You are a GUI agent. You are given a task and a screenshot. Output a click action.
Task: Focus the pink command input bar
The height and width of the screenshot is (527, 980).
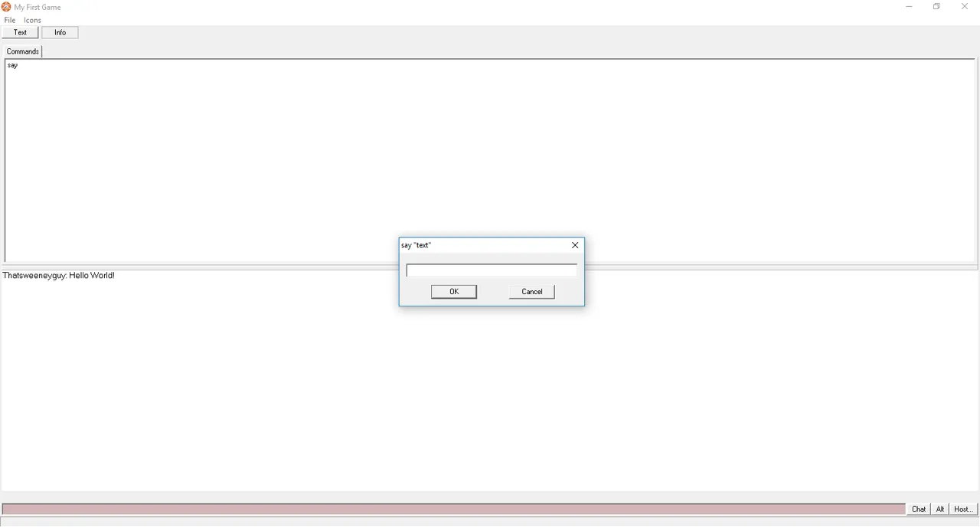point(454,509)
